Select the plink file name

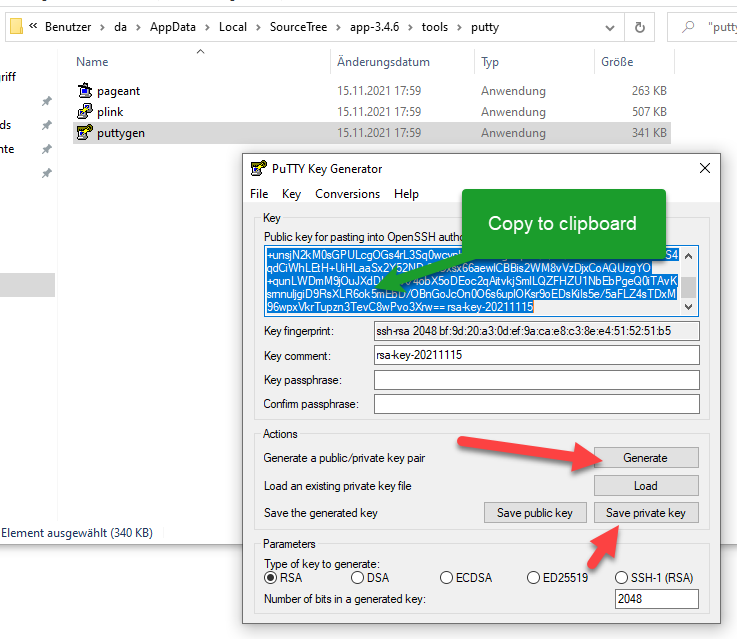[x=110, y=112]
